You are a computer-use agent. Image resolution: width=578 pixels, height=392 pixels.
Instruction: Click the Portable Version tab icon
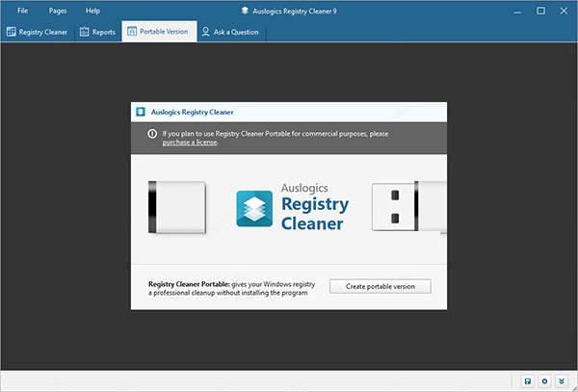pyautogui.click(x=132, y=32)
